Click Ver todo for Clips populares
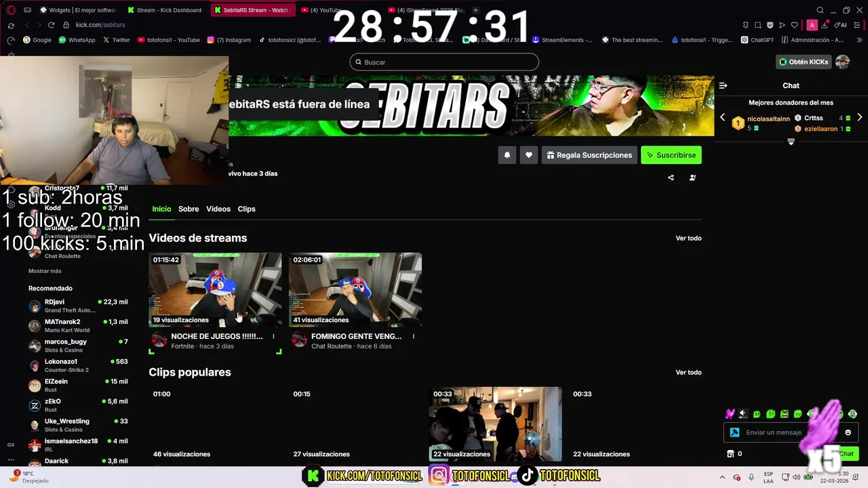The height and width of the screenshot is (488, 868). [688, 372]
